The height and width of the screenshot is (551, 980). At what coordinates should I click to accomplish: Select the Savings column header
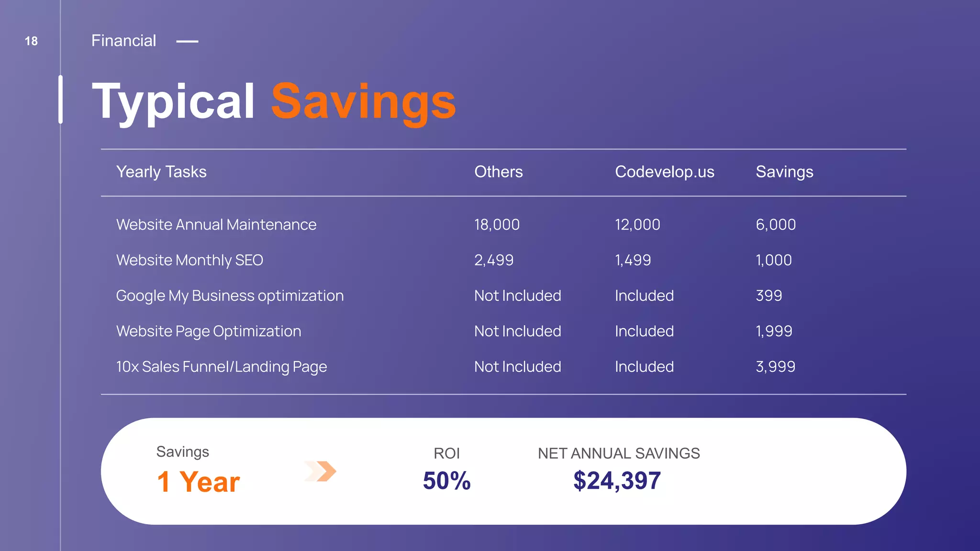pyautogui.click(x=784, y=172)
